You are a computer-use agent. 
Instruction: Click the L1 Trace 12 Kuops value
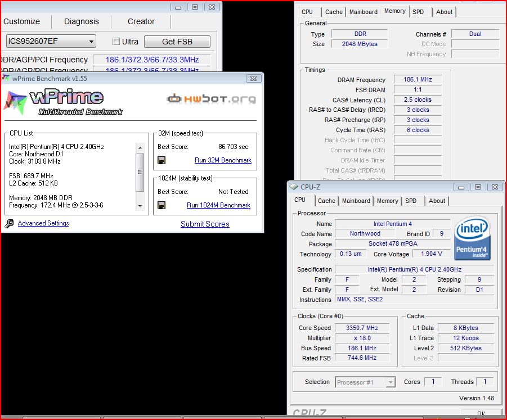pyautogui.click(x=465, y=338)
